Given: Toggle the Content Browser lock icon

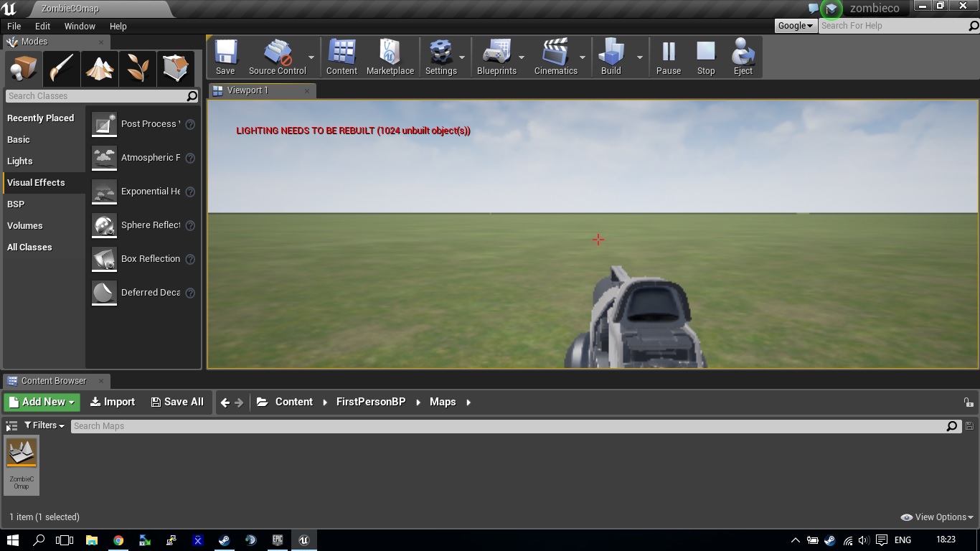Looking at the screenshot, I should click(x=968, y=402).
